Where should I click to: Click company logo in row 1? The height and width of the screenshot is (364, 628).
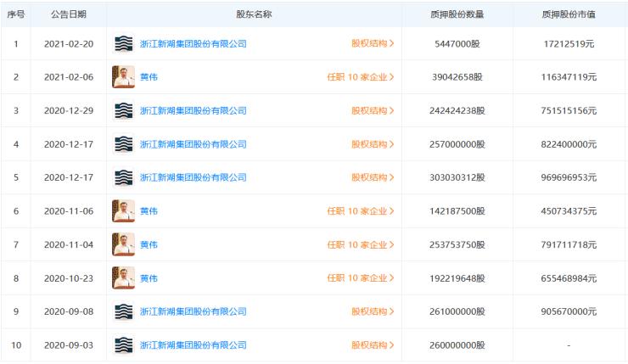point(123,43)
